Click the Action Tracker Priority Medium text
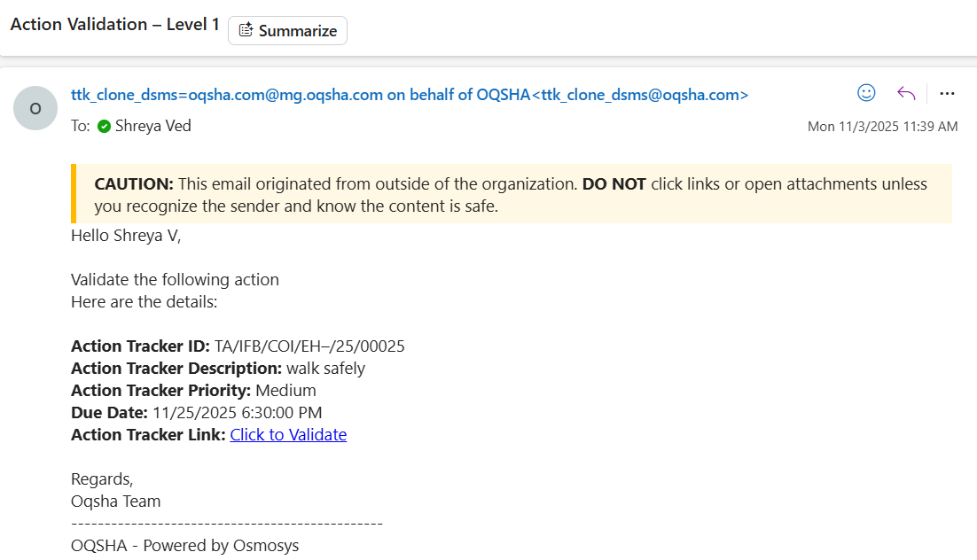Screen dimensions: 977x560 [285, 391]
